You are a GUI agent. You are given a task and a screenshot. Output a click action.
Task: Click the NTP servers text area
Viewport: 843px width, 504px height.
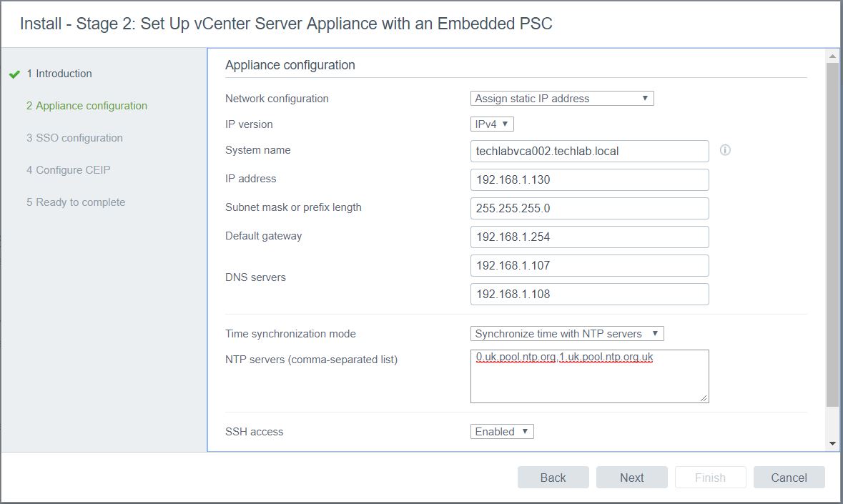(590, 376)
